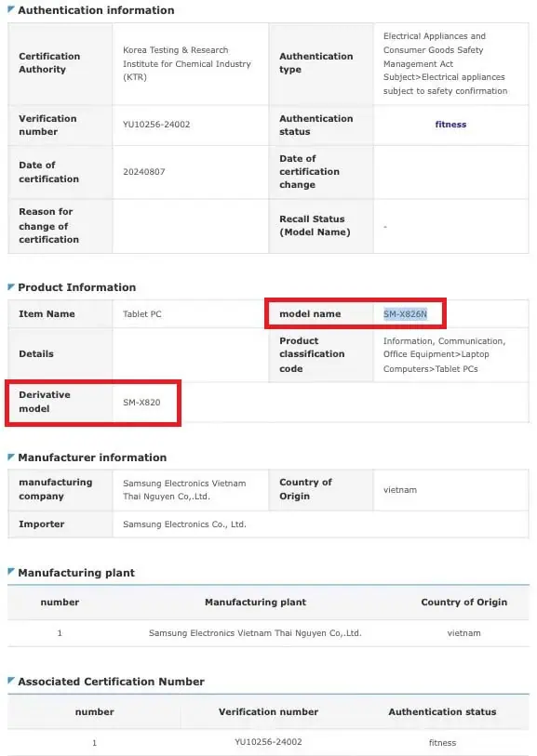Screen dimensions: 537x756
Task: Click the verification number YU10256-24002 in top table
Action: click(x=156, y=125)
